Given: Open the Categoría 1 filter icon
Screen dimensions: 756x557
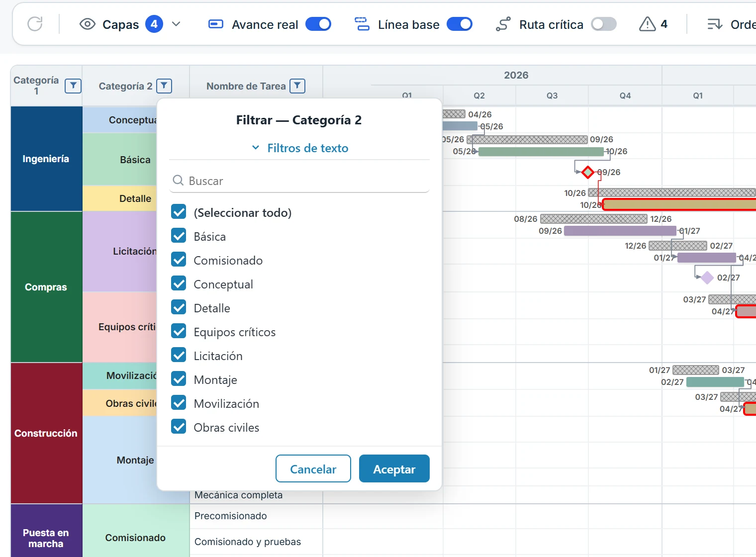Looking at the screenshot, I should coord(73,86).
